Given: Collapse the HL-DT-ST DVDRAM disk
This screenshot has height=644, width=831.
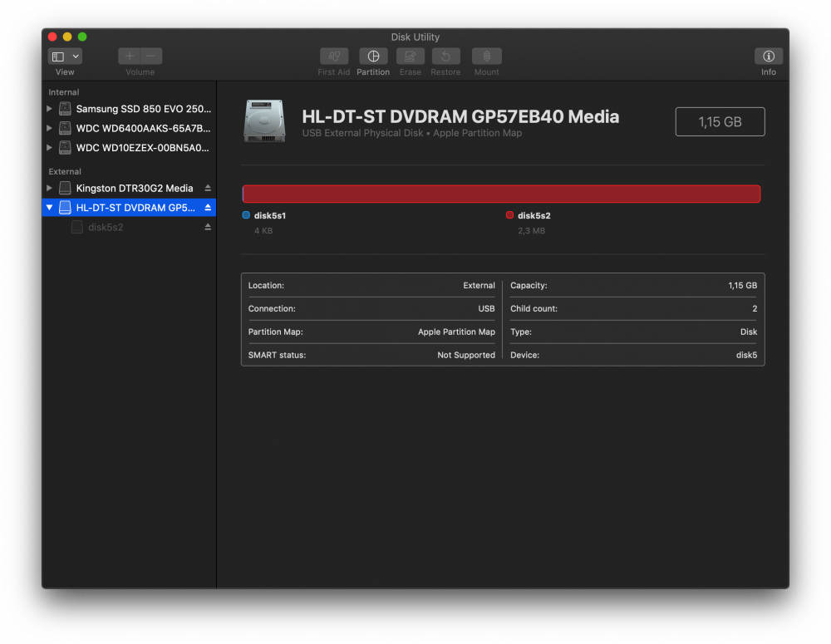Looking at the screenshot, I should [x=49, y=208].
